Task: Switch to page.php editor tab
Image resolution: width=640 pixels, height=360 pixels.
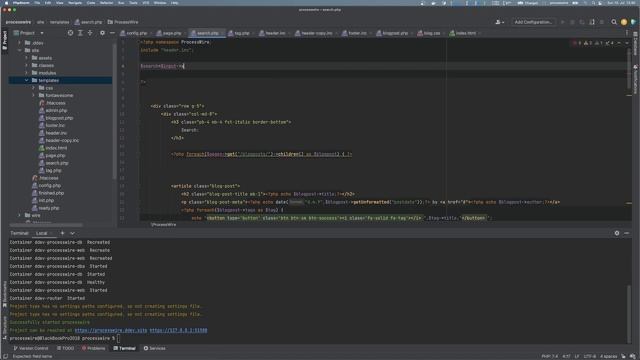Action: (171, 33)
